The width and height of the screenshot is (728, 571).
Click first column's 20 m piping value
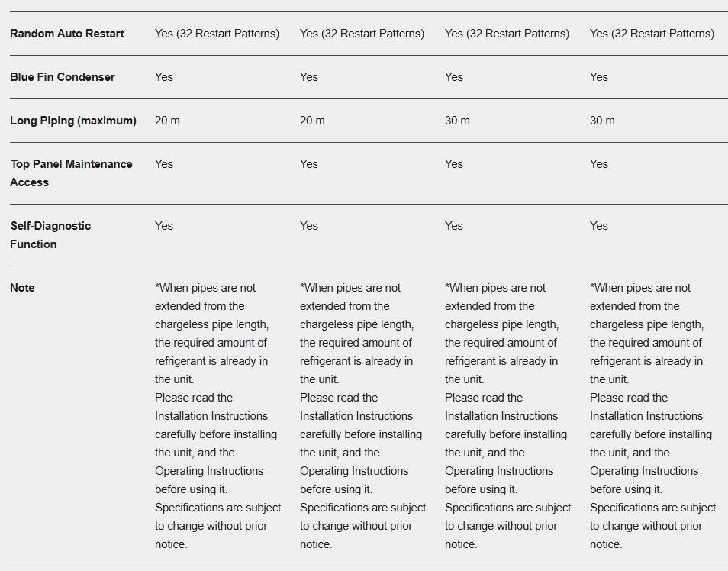click(167, 121)
